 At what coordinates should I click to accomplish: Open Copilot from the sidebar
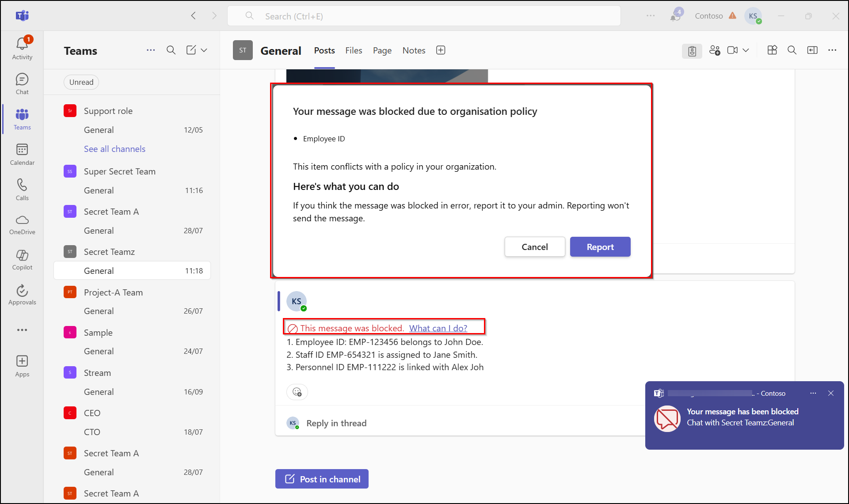[22, 260]
